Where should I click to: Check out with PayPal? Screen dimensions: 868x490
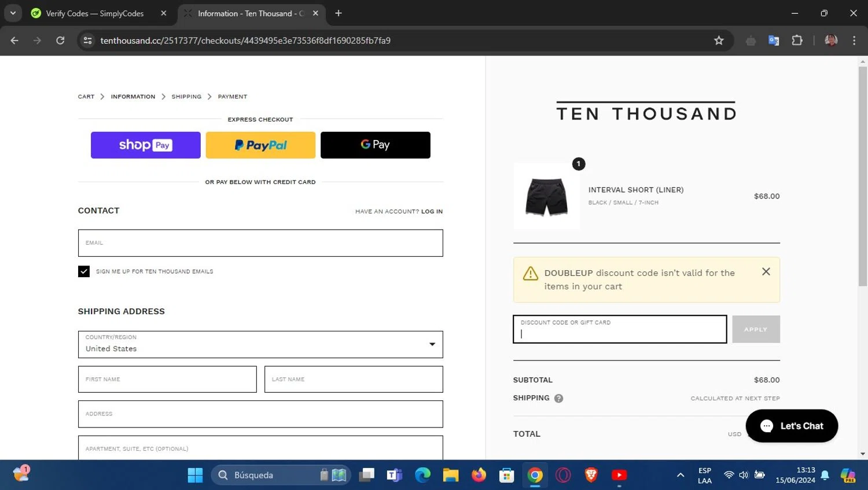coord(260,145)
